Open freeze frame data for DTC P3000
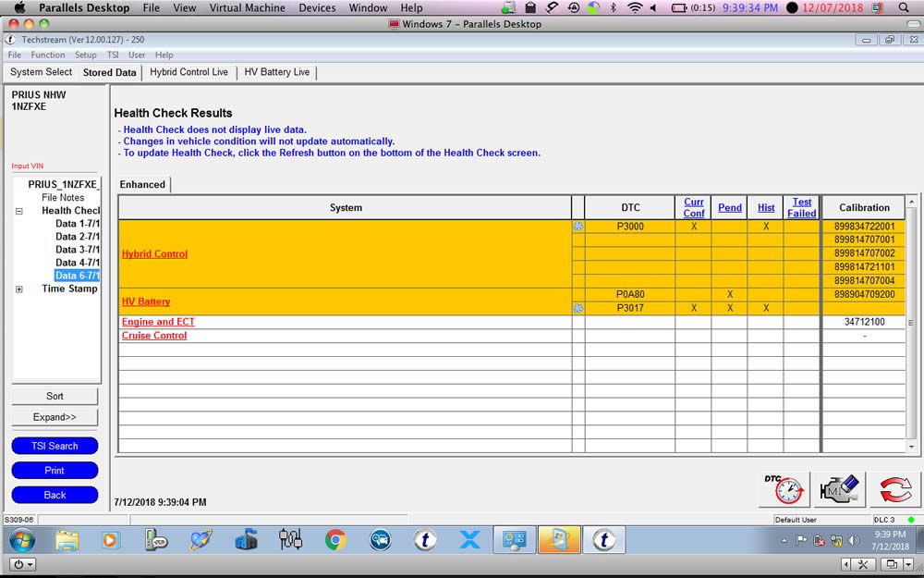The width and height of the screenshot is (924, 578). [578, 227]
